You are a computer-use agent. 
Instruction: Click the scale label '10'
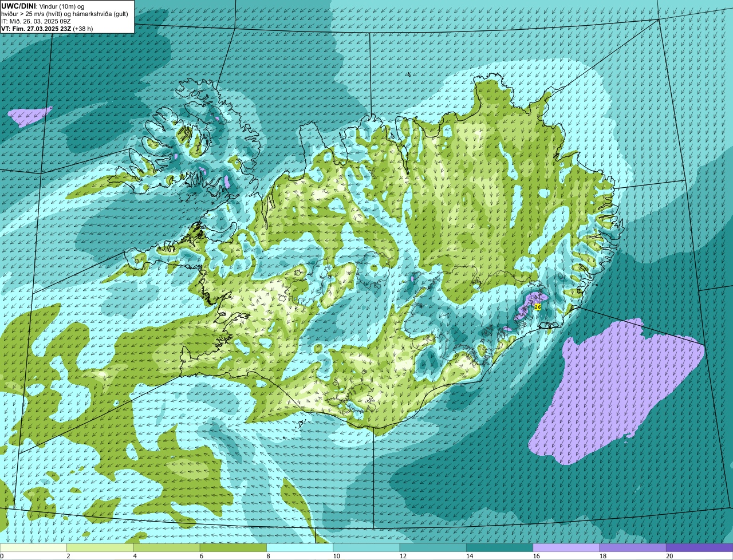pos(336,556)
